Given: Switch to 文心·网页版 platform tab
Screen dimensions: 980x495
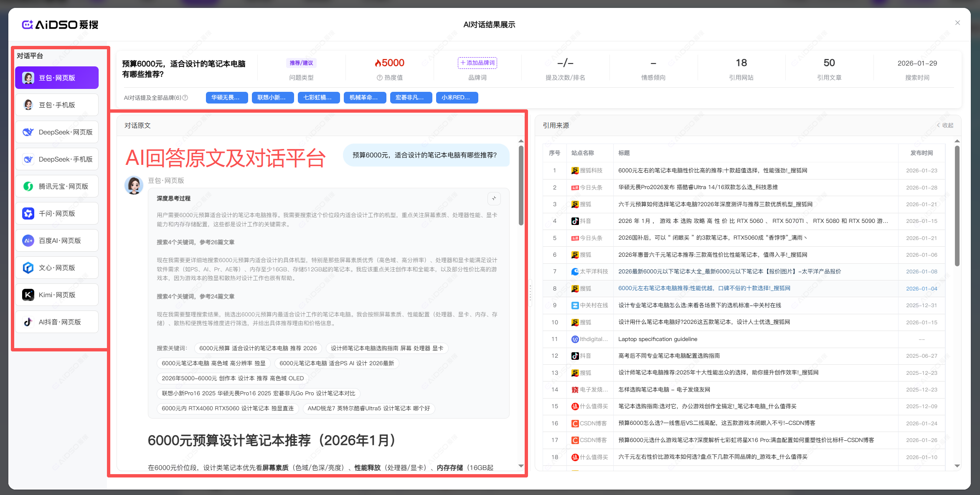Looking at the screenshot, I should [x=57, y=268].
